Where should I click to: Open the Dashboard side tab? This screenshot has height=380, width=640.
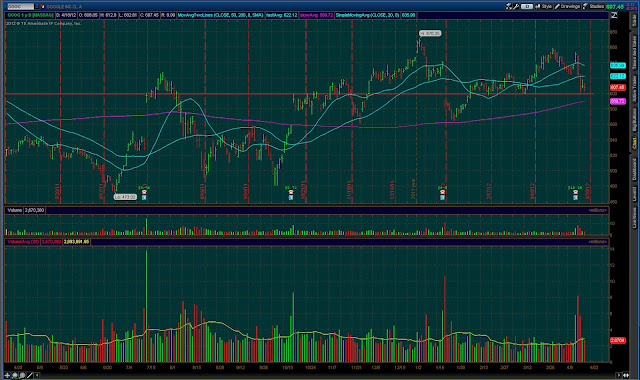click(635, 169)
